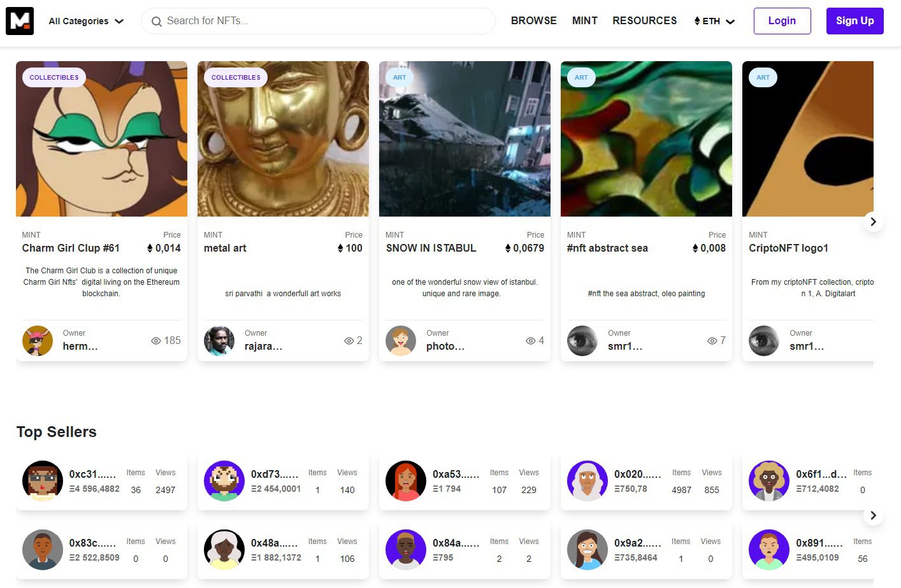Click the Sign Up button
The height and width of the screenshot is (588, 901).
click(x=855, y=21)
